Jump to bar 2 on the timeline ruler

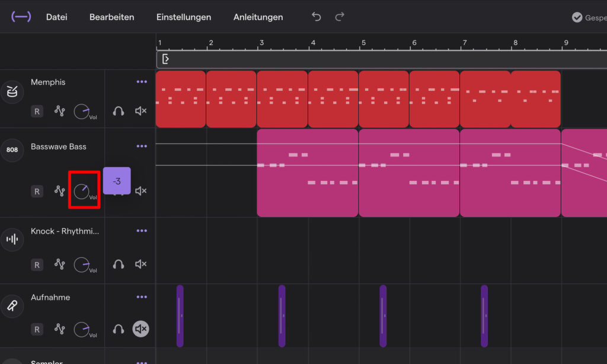coord(211,43)
